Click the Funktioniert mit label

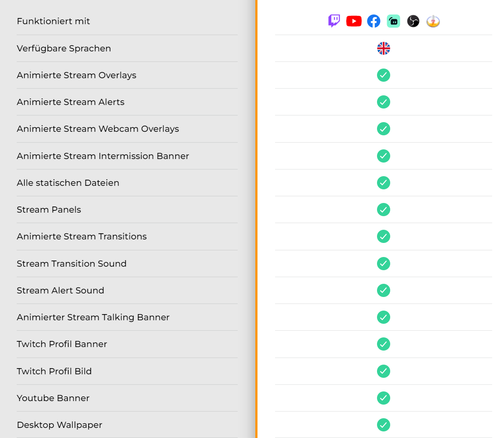(53, 21)
